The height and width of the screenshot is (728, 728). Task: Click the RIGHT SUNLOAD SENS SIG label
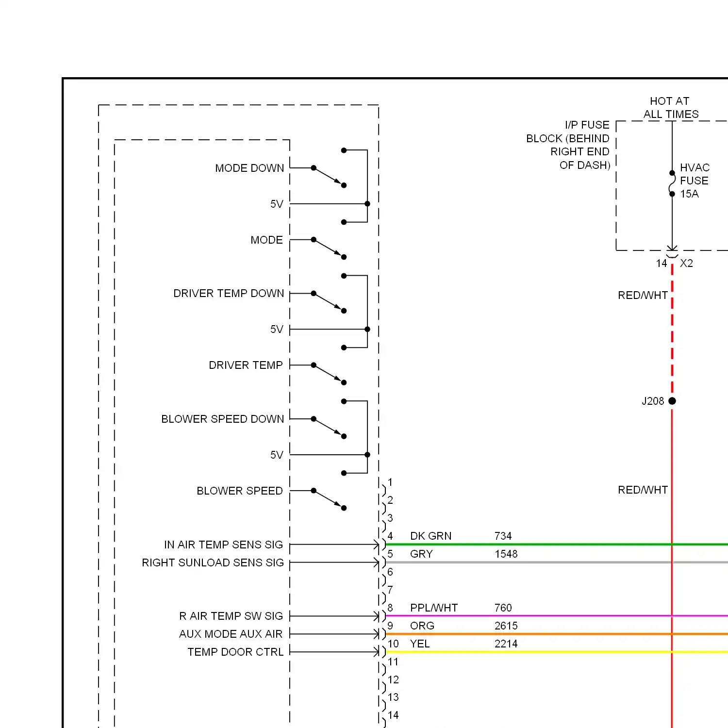tap(213, 563)
